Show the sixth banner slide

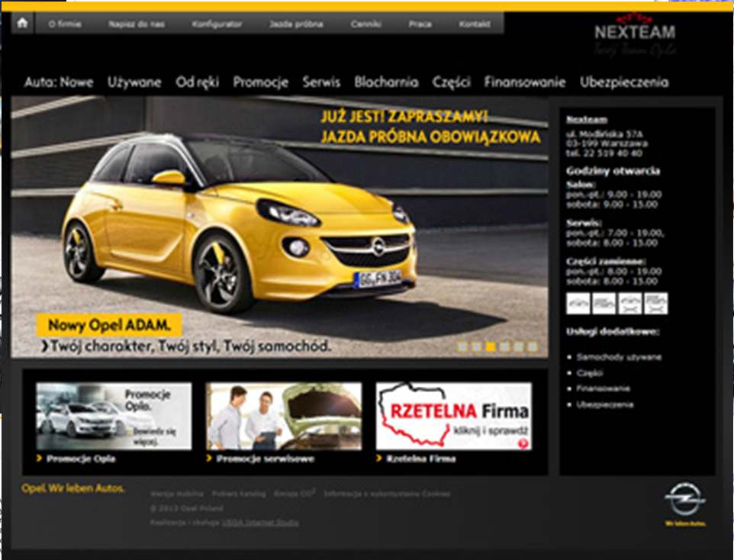coord(533,347)
